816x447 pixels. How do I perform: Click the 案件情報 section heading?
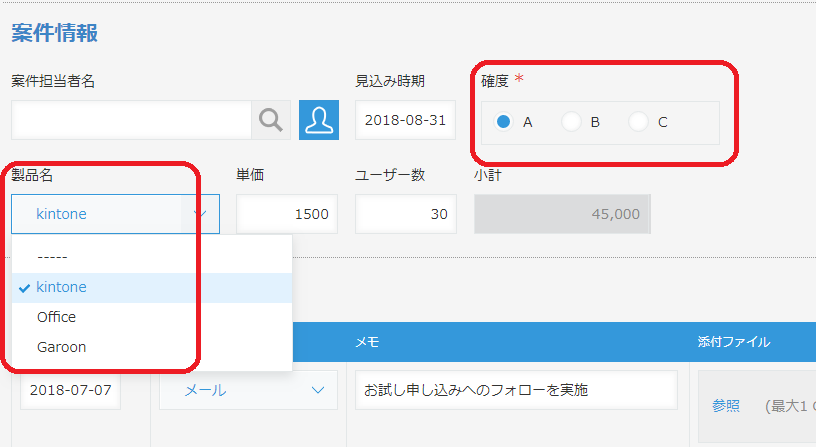coord(55,33)
